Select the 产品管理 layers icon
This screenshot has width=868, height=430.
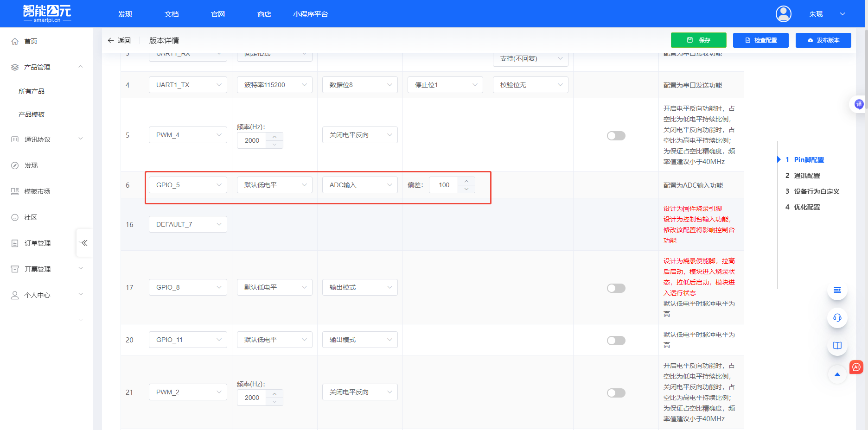pyautogui.click(x=14, y=67)
